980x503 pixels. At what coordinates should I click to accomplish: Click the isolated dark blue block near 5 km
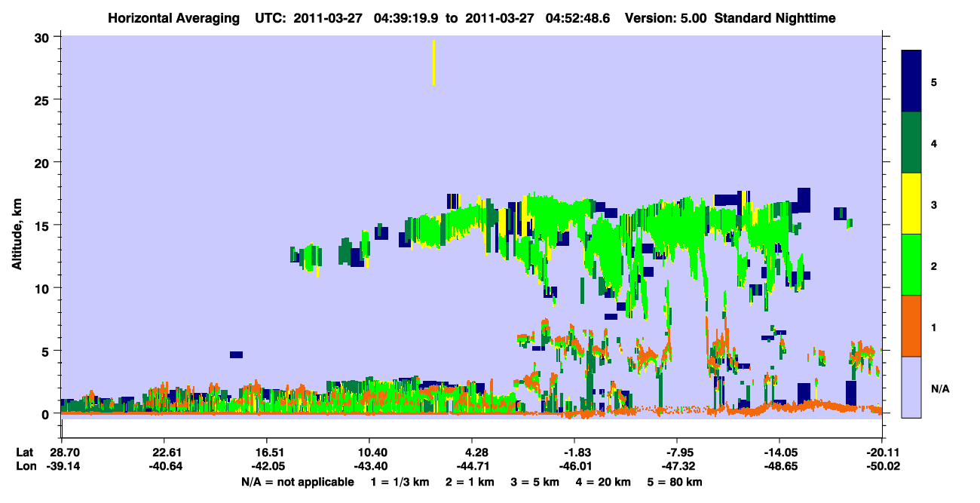pos(236,354)
